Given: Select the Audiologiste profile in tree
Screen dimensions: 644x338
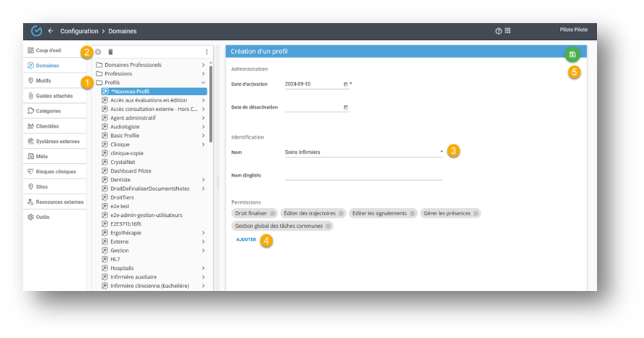Looking at the screenshot, I should click(x=126, y=126).
